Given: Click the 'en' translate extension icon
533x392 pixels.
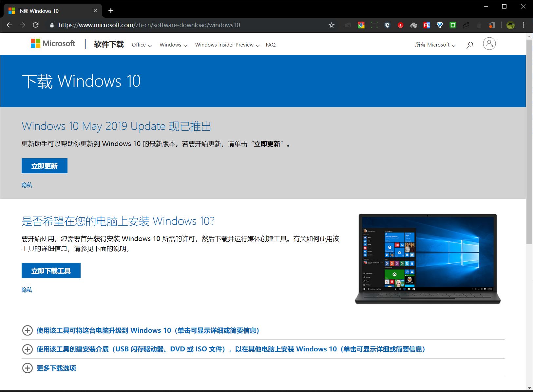Looking at the screenshot, I should (466, 25).
